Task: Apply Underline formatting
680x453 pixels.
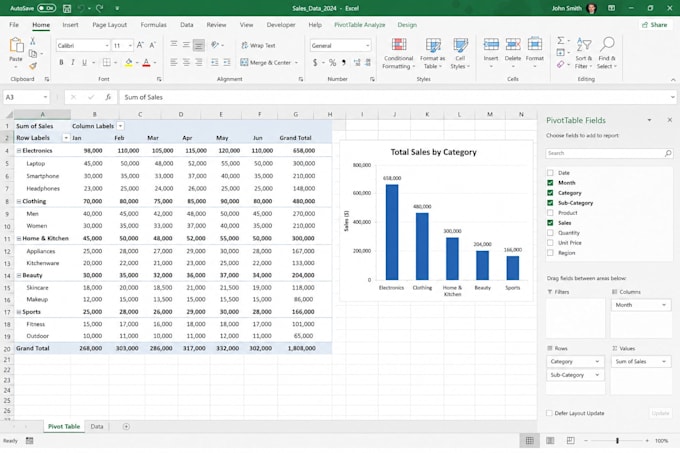Action: click(84, 62)
